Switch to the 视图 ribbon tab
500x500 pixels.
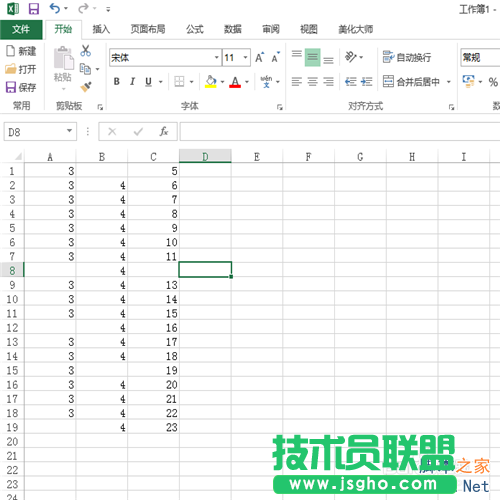point(309,29)
